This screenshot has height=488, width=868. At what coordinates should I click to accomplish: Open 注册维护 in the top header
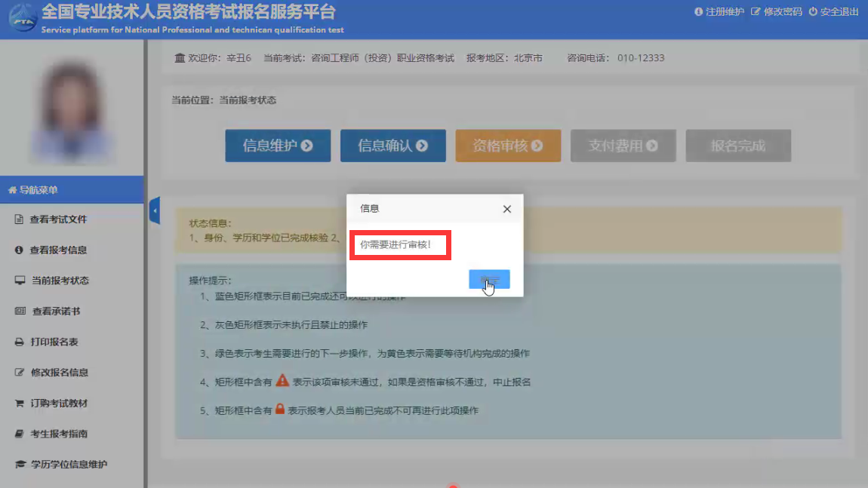719,12
